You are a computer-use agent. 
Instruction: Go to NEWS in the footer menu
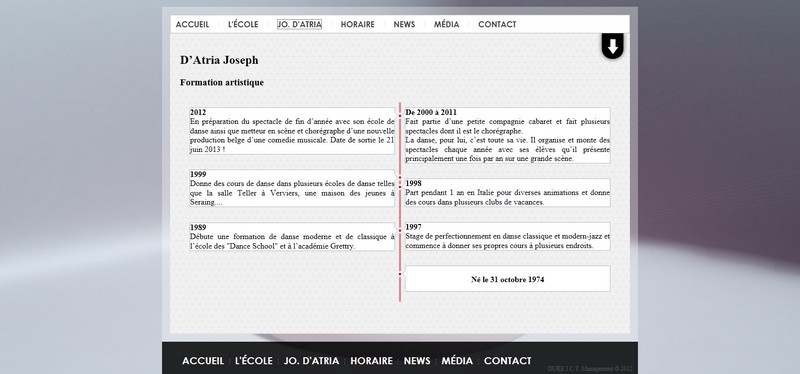coord(417,361)
